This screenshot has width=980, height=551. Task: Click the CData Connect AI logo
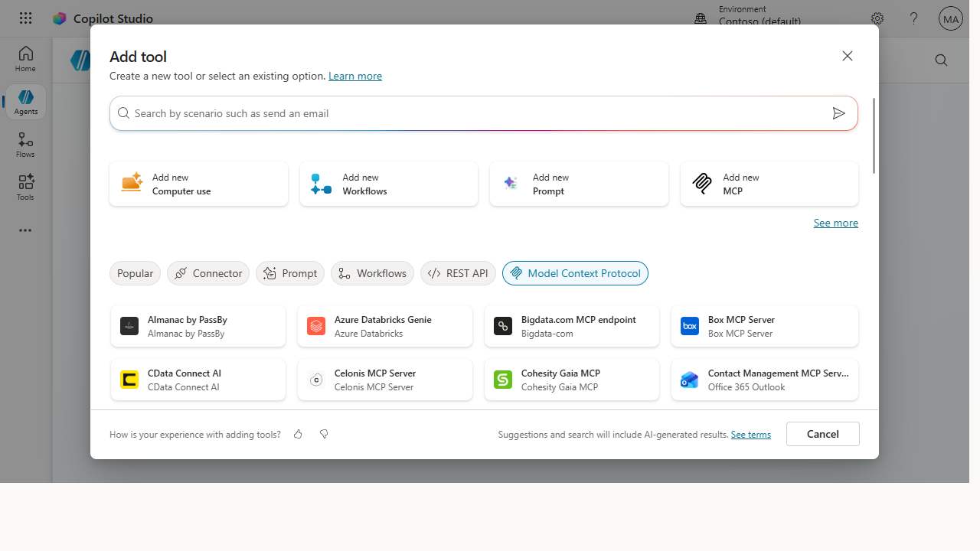coord(129,380)
